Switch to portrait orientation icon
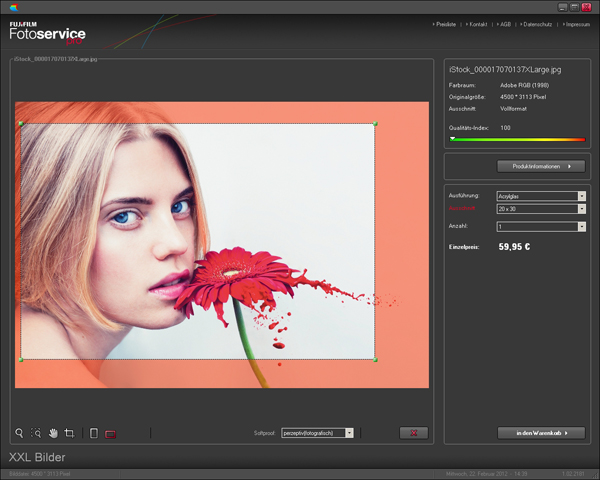Image resolution: width=600 pixels, height=480 pixels. point(94,433)
